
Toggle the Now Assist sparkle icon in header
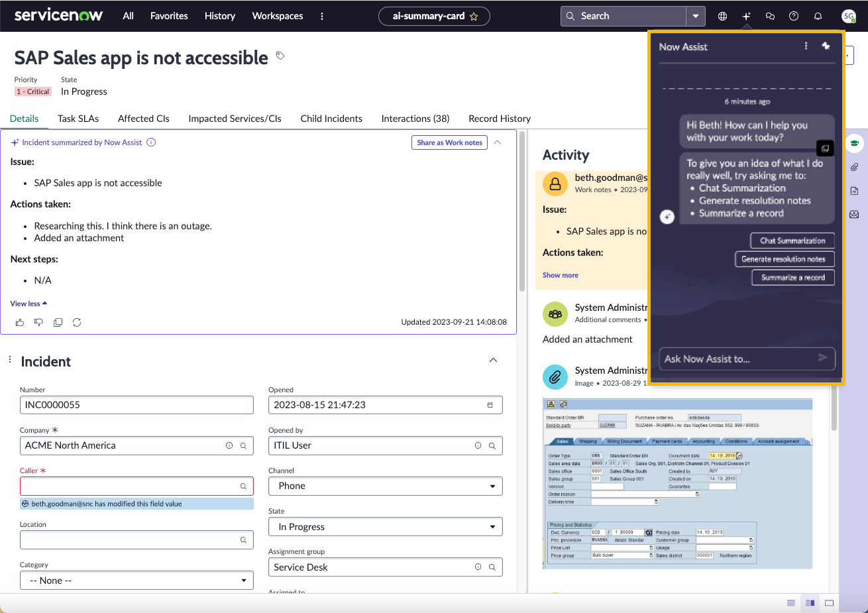tap(747, 16)
